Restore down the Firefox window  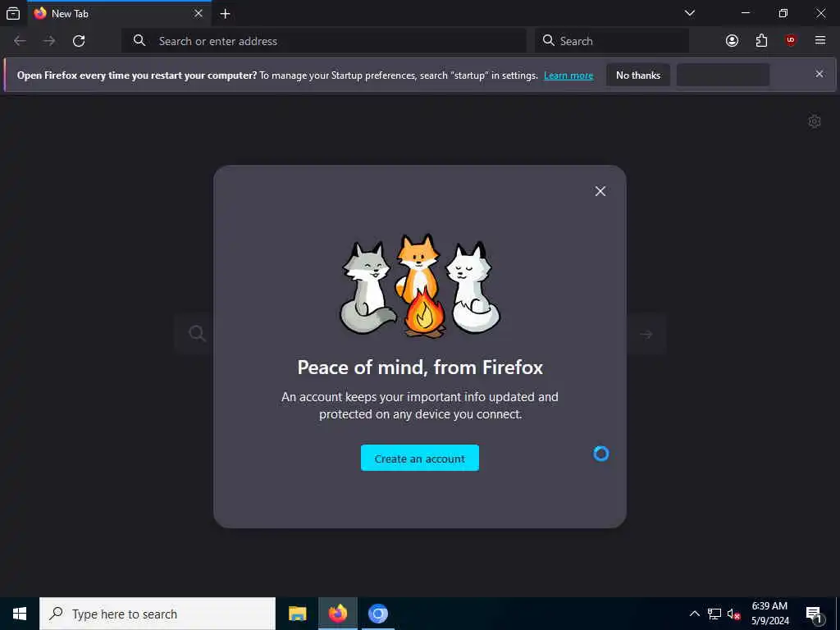[x=783, y=13]
